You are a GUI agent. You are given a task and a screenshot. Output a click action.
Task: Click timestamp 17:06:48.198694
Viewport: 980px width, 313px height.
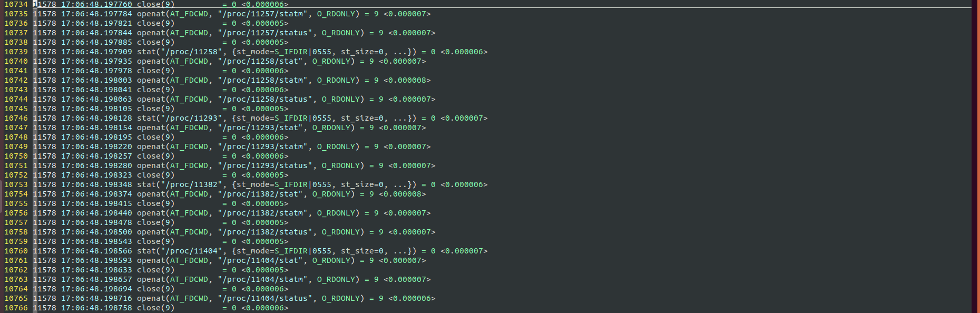96,289
